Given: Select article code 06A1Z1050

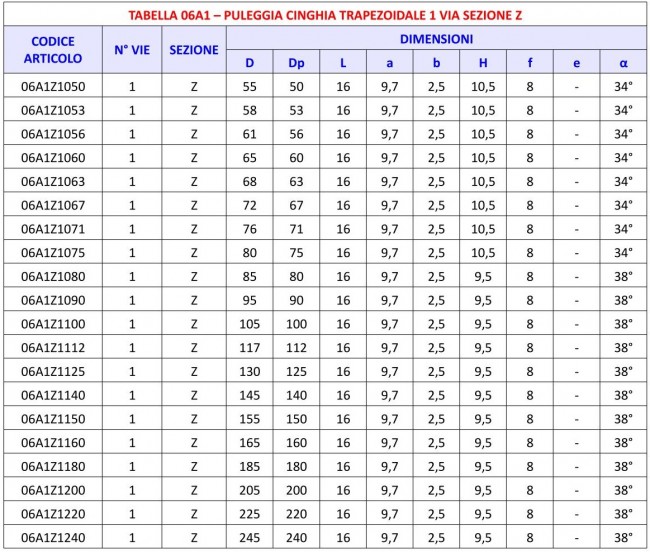Looking at the screenshot, I should pyautogui.click(x=53, y=87).
